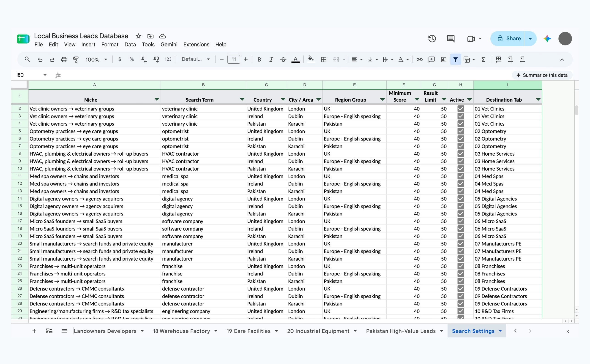Add a new sheet with plus button
Image resolution: width=590 pixels, height=364 pixels.
34,331
